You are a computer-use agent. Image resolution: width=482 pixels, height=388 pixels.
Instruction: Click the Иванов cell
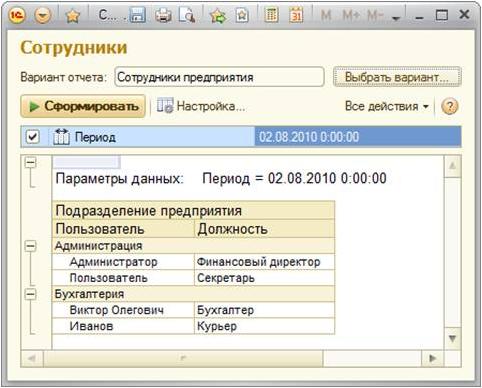(x=123, y=326)
